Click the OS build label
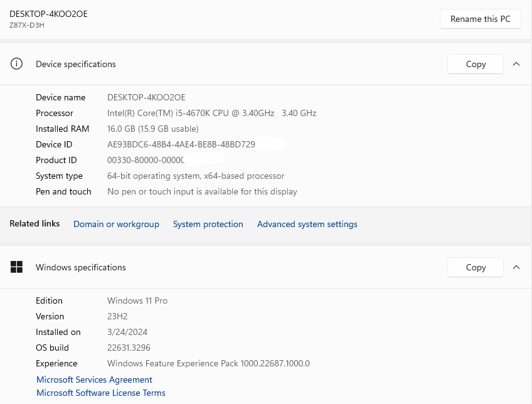 [52, 348]
